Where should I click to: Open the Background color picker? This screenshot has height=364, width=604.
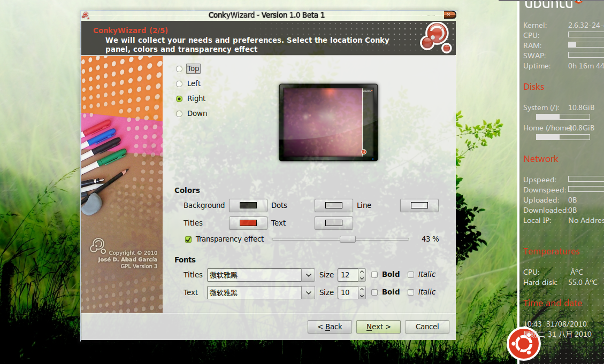click(248, 205)
